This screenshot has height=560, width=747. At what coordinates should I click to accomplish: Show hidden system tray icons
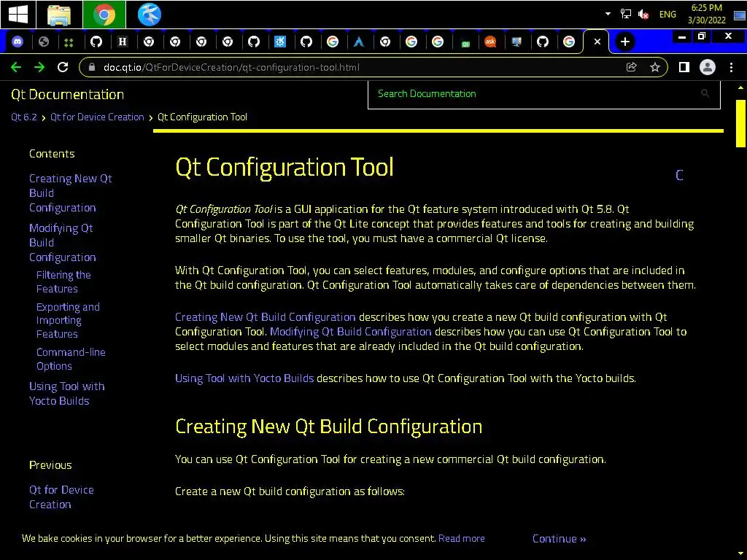tap(608, 14)
